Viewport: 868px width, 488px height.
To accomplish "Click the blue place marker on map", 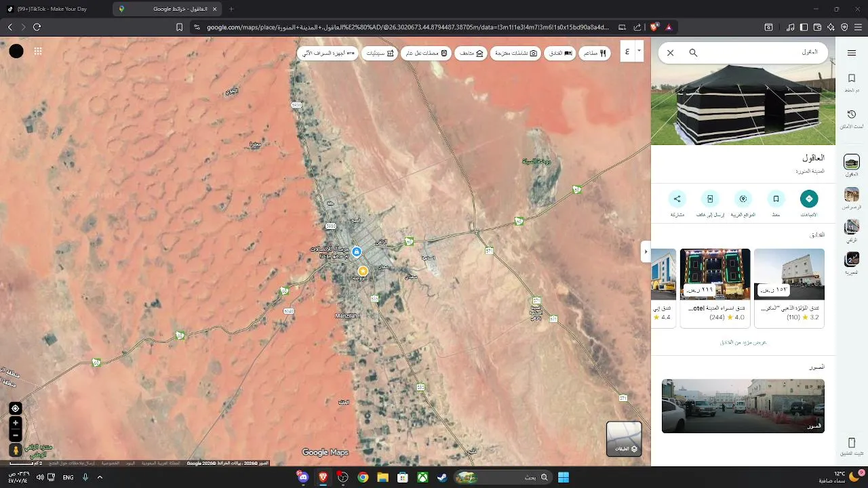I will (x=356, y=251).
